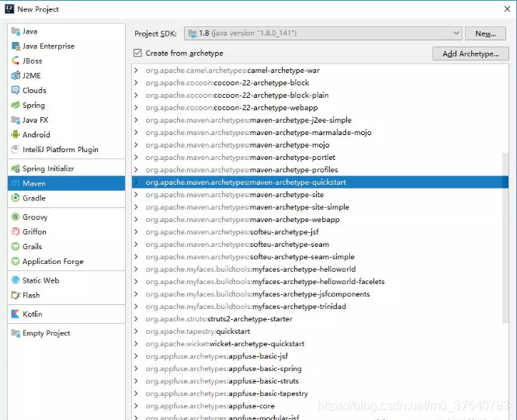Screen dimensions: 517x420
Task: Select Gradle project type label
Action: (34, 198)
